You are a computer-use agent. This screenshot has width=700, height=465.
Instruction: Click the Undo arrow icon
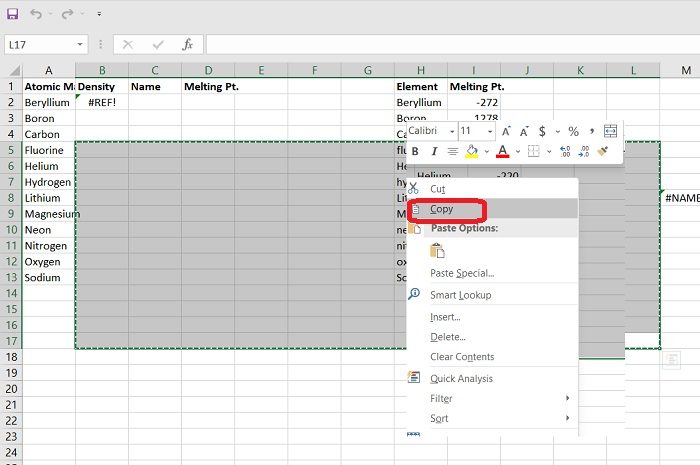pyautogui.click(x=35, y=14)
